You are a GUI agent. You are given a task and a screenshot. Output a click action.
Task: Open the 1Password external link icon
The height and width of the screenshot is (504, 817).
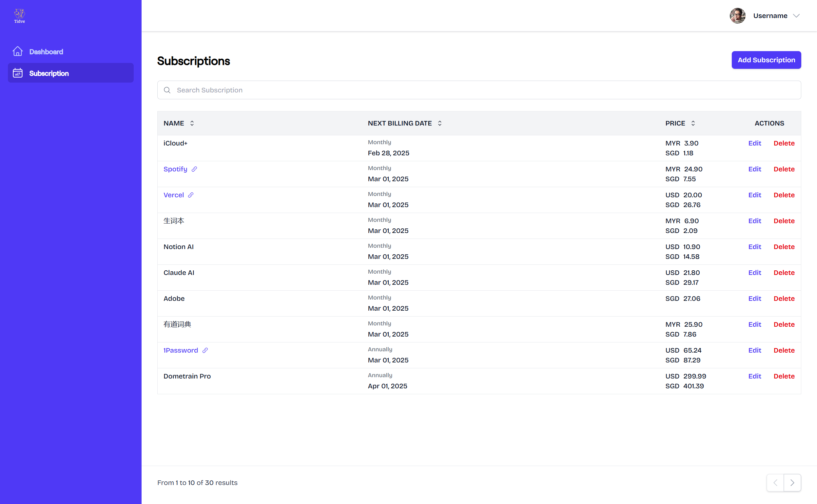point(205,350)
